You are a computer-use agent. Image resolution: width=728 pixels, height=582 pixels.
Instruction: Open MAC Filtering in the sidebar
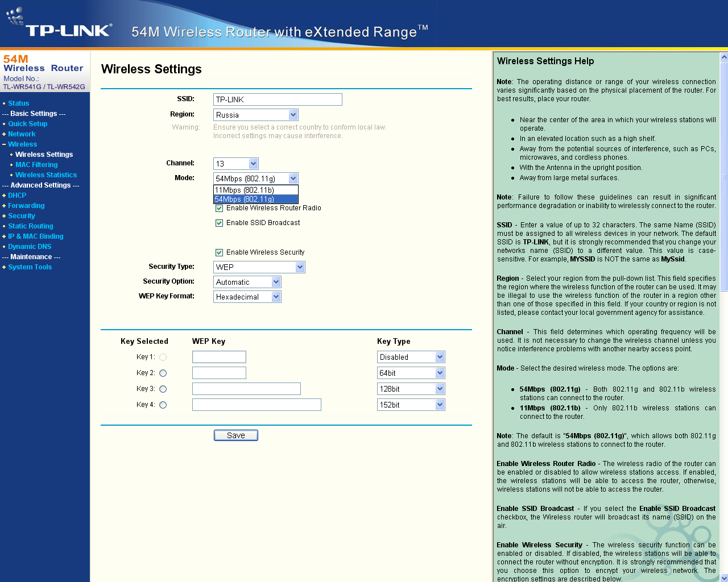click(x=36, y=165)
